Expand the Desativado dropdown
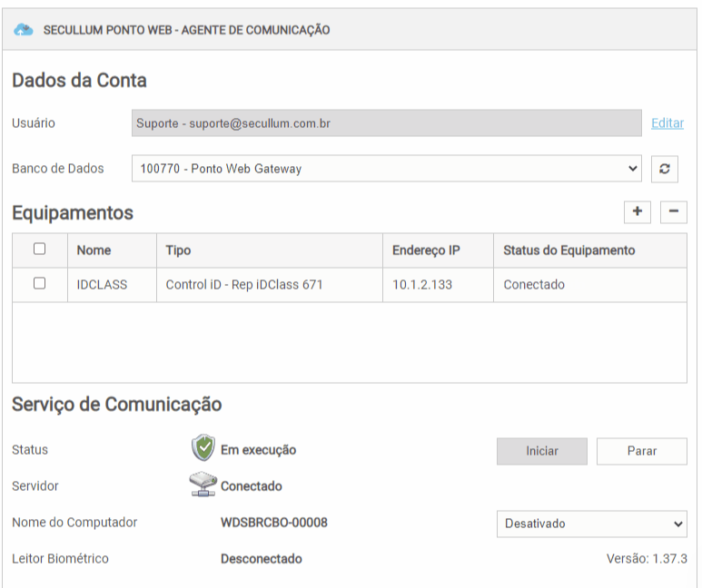Screen dimensions: 702x588 (x=591, y=524)
